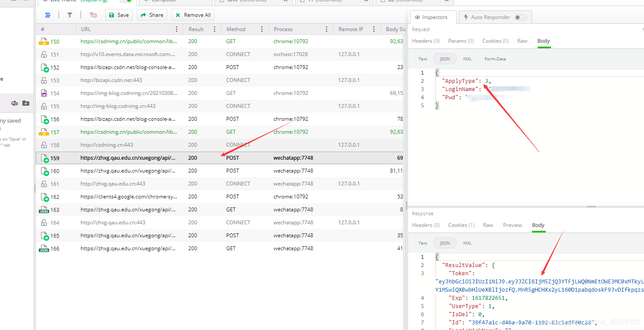Click the image icon of session 154

pos(44,93)
